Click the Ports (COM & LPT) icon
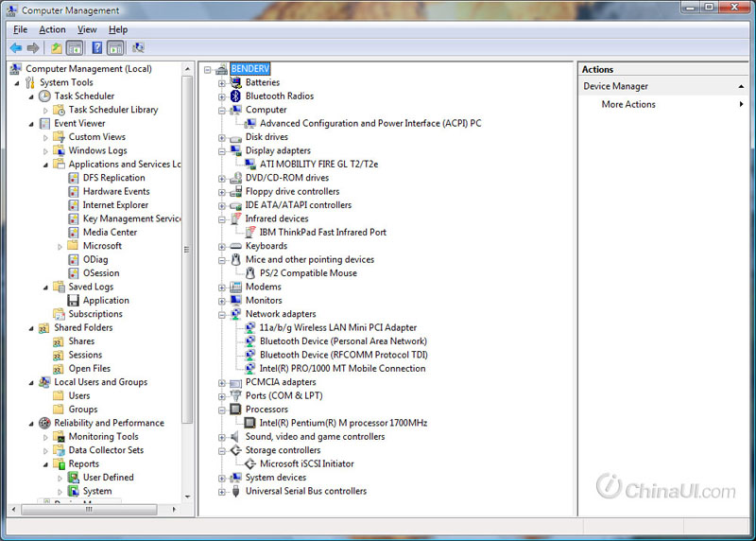This screenshot has height=541, width=756. 235,395
